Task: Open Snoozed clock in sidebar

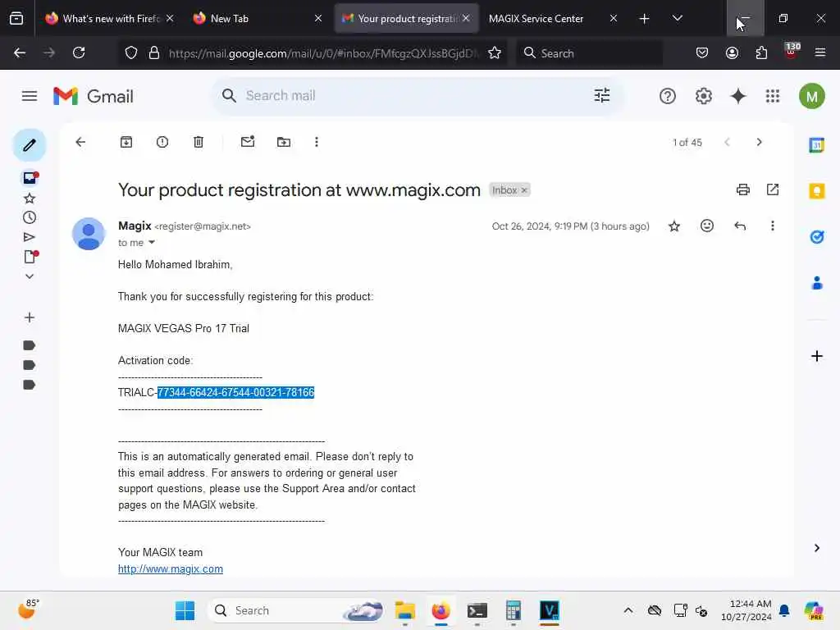Action: 30,217
